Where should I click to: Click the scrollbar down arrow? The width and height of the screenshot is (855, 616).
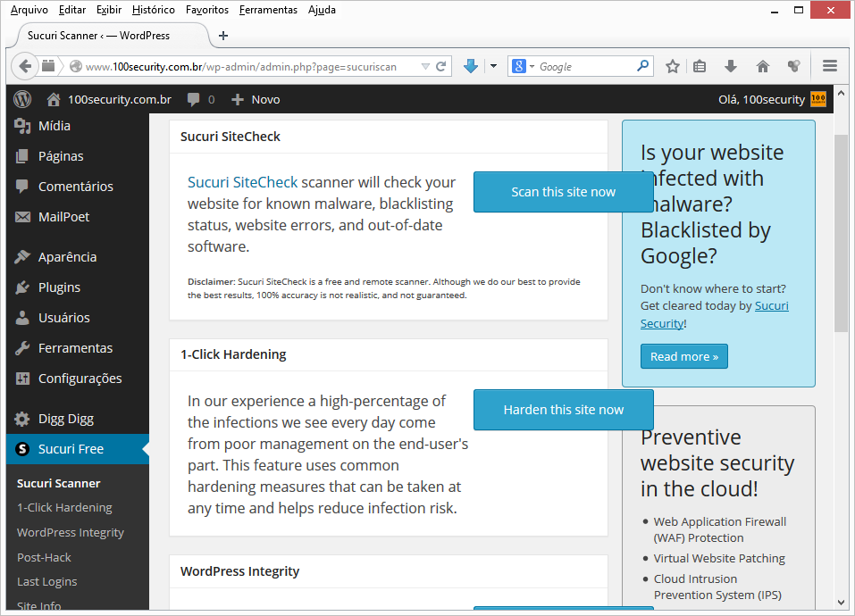841,603
